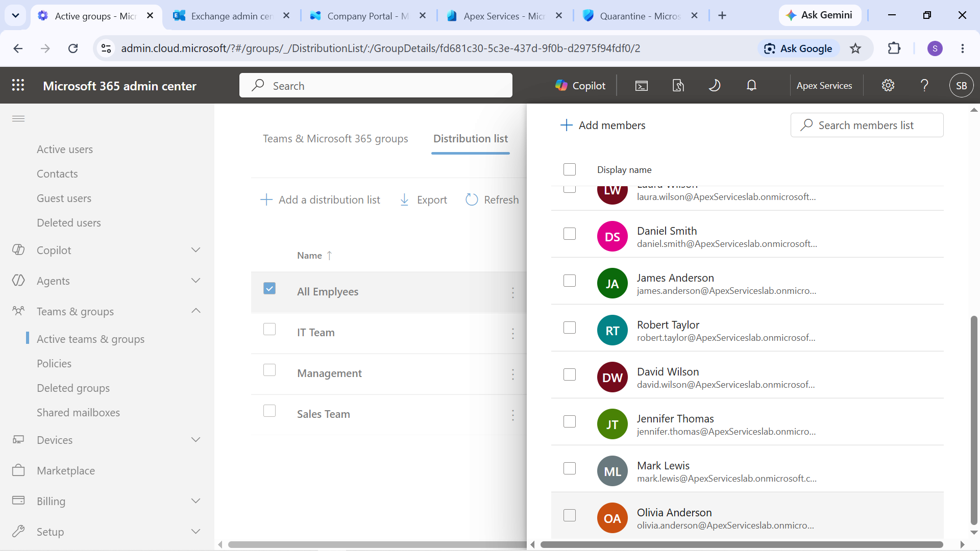Sort by the Name column arrow
The height and width of the screenshot is (551, 980).
[x=329, y=255]
